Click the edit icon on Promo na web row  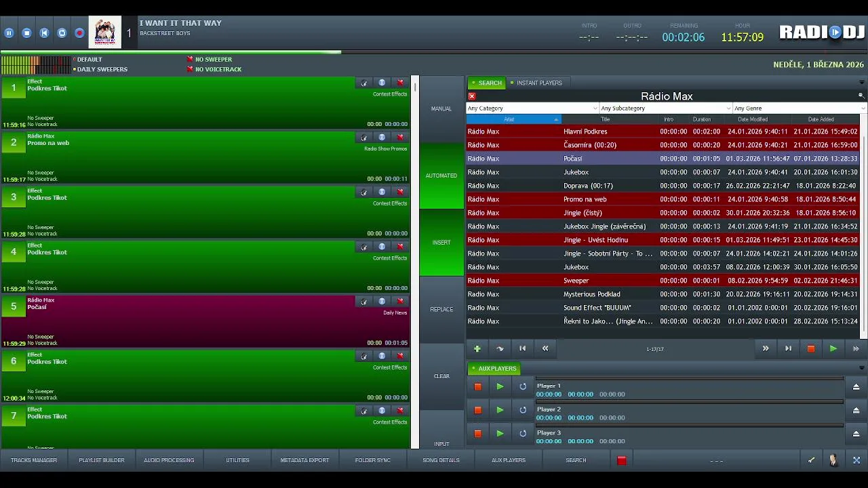tap(364, 138)
